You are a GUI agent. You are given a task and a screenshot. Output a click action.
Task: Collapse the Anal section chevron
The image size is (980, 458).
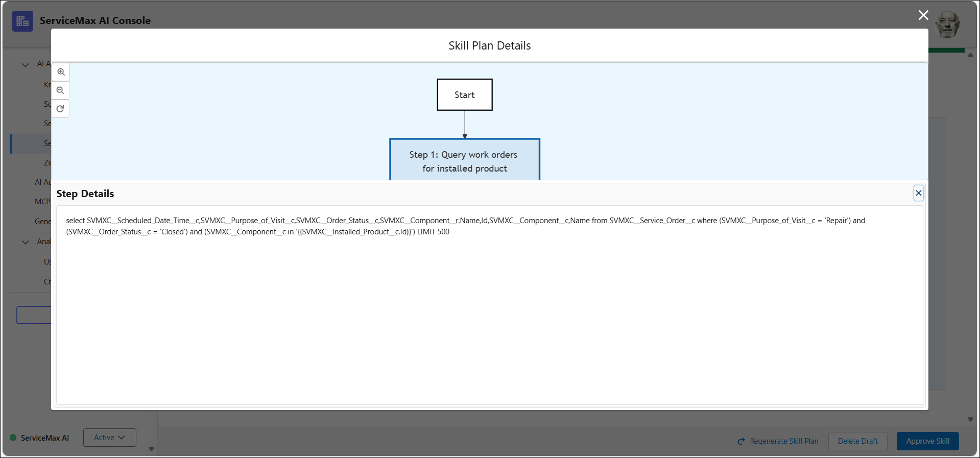tap(26, 242)
